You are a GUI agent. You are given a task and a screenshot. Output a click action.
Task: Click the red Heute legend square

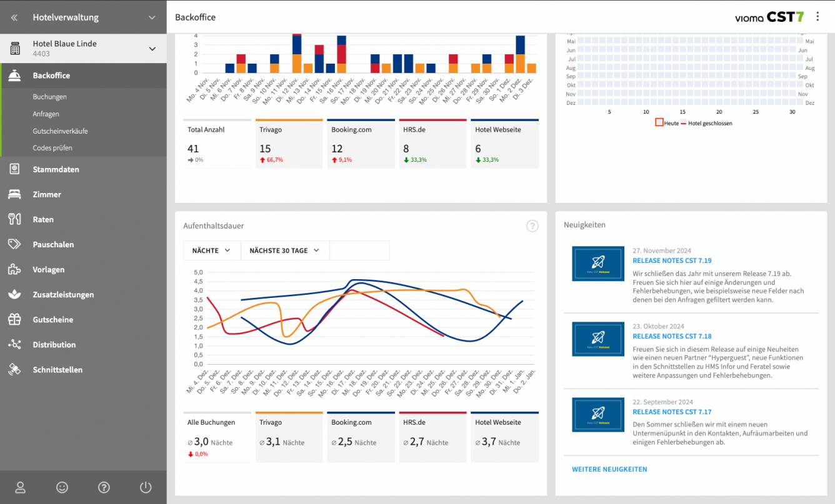coord(659,122)
